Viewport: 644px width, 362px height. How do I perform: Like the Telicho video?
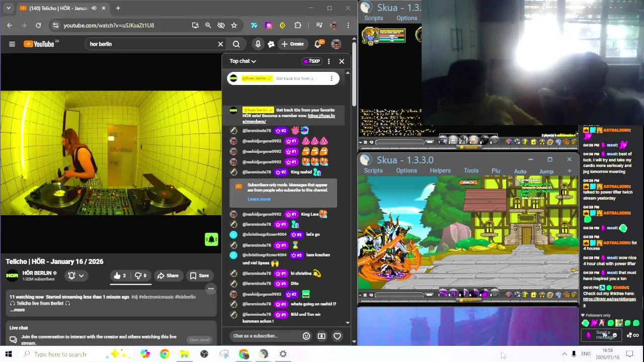(120, 276)
